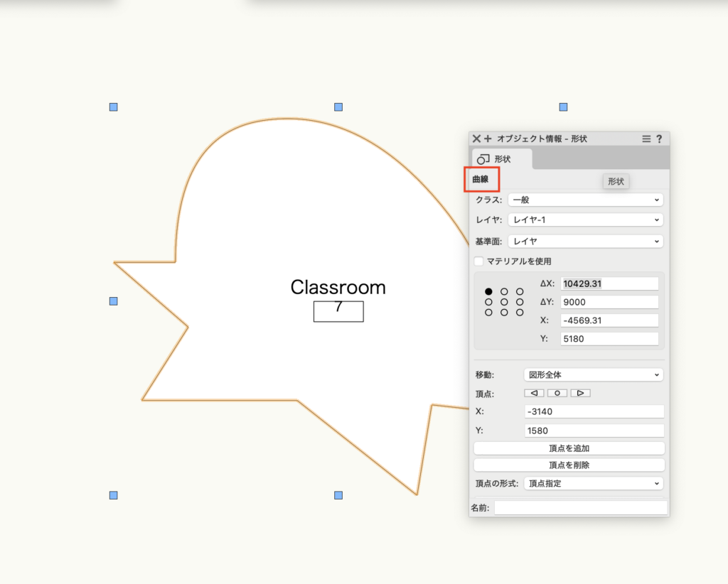Go to previous vertex with left arrow

[534, 393]
